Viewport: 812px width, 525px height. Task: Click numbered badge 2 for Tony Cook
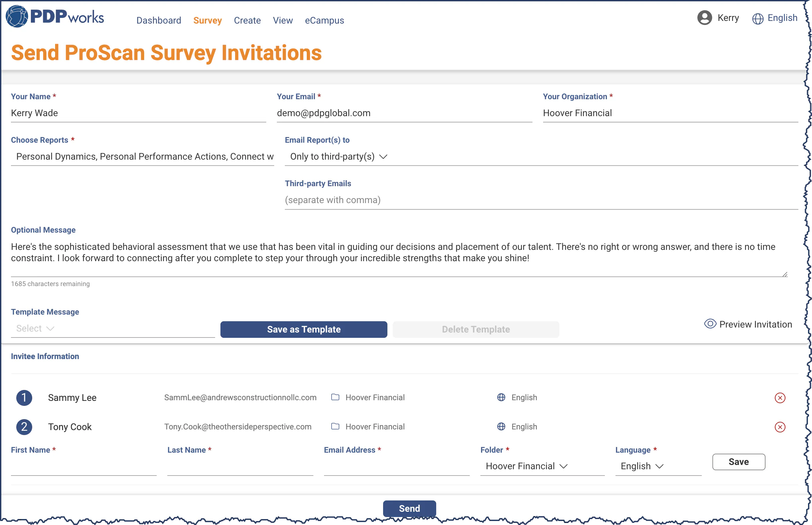(x=24, y=427)
